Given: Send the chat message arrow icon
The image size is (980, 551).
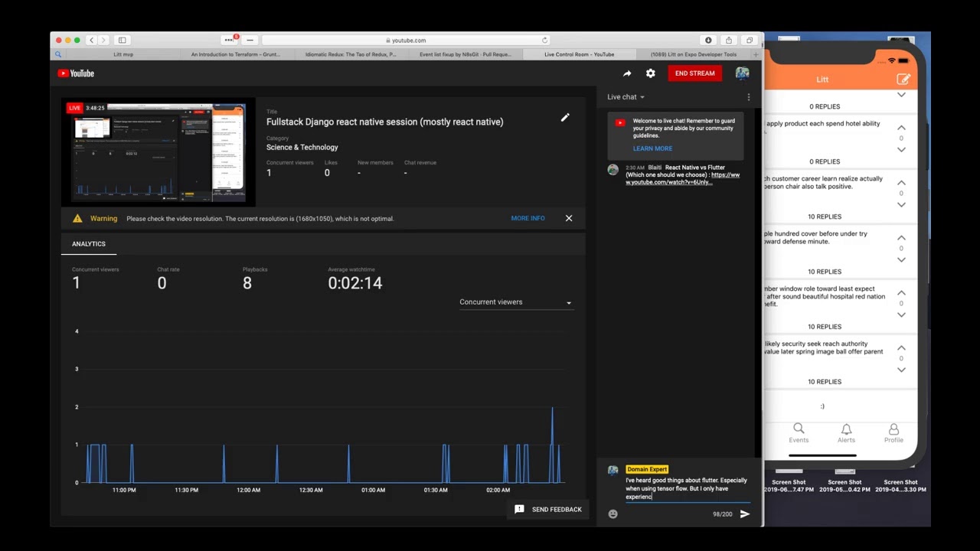Looking at the screenshot, I should tap(744, 514).
